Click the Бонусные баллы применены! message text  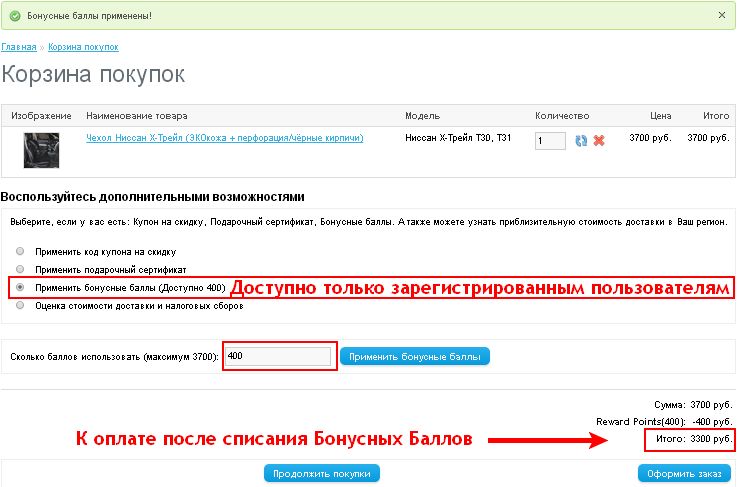(x=89, y=16)
